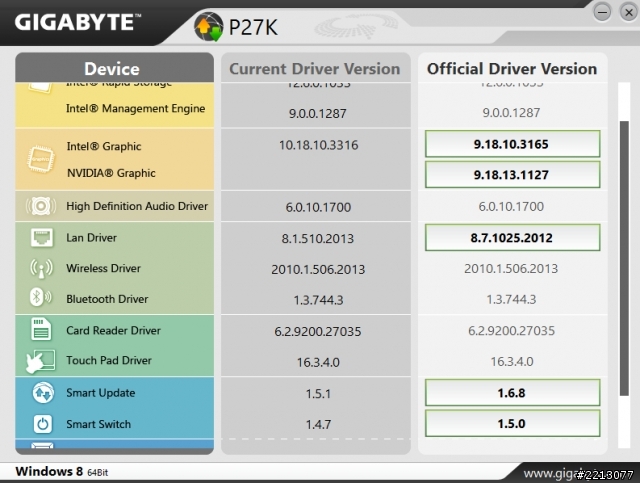This screenshot has width=640, height=483.
Task: Select Intel Graphic official version 9.18.10.3165
Action: [x=512, y=144]
